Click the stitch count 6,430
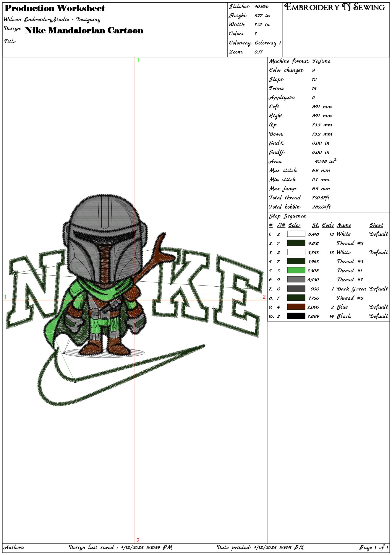392x555 pixels. [x=313, y=280]
